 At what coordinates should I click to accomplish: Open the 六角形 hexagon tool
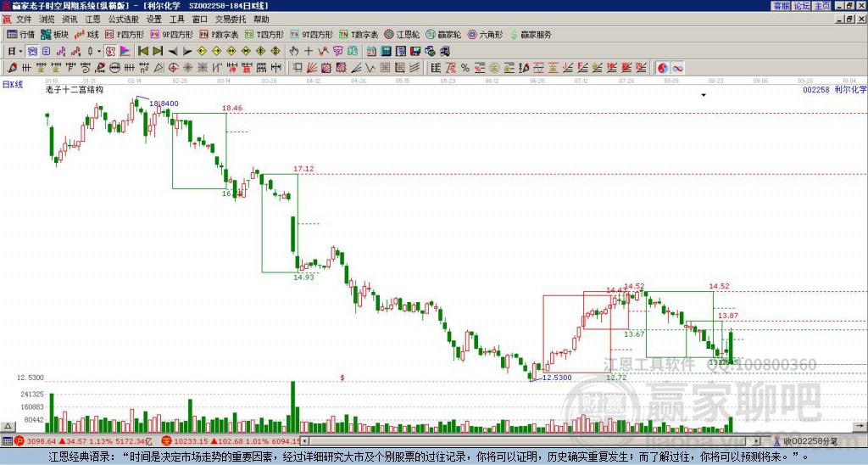coord(485,34)
